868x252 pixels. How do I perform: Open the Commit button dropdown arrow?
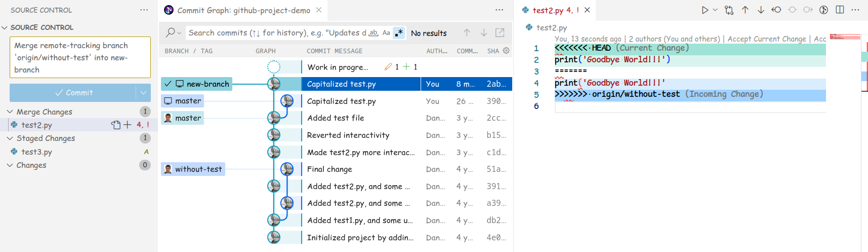coord(143,93)
